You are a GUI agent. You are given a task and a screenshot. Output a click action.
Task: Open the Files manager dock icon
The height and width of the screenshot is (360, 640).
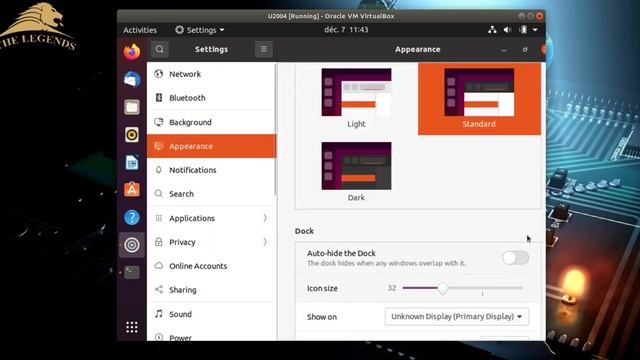click(131, 107)
